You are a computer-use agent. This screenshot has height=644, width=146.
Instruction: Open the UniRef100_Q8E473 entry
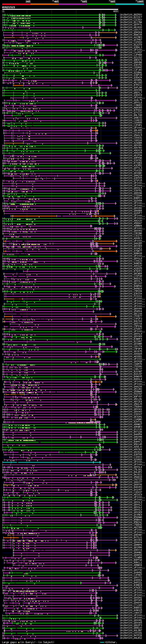(131, 60)
